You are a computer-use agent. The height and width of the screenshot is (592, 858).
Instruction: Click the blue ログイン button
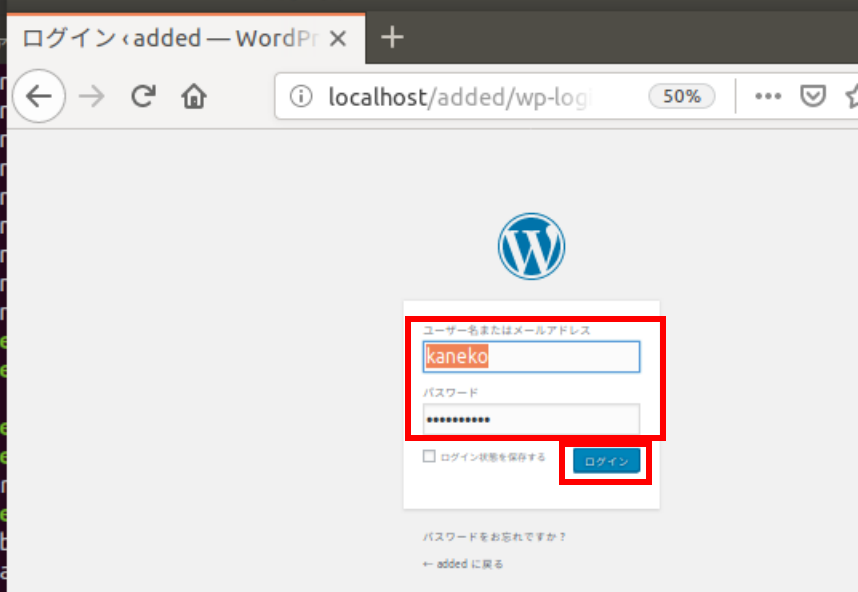[x=606, y=461]
